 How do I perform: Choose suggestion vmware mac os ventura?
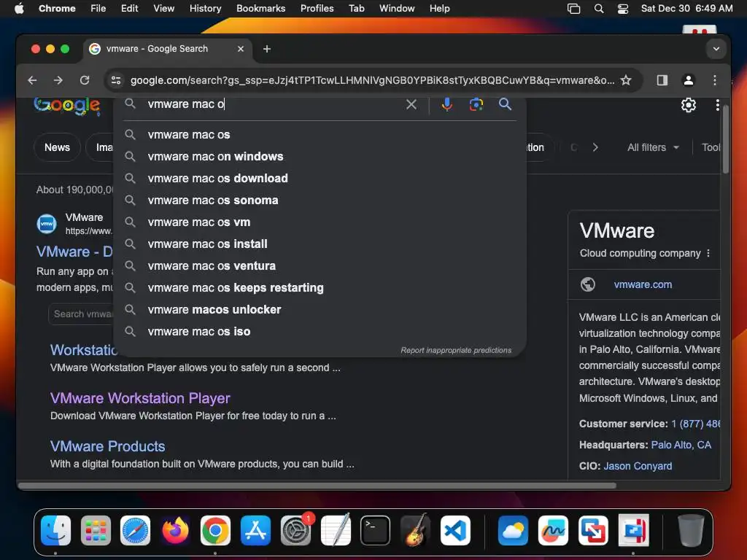[x=320, y=266]
